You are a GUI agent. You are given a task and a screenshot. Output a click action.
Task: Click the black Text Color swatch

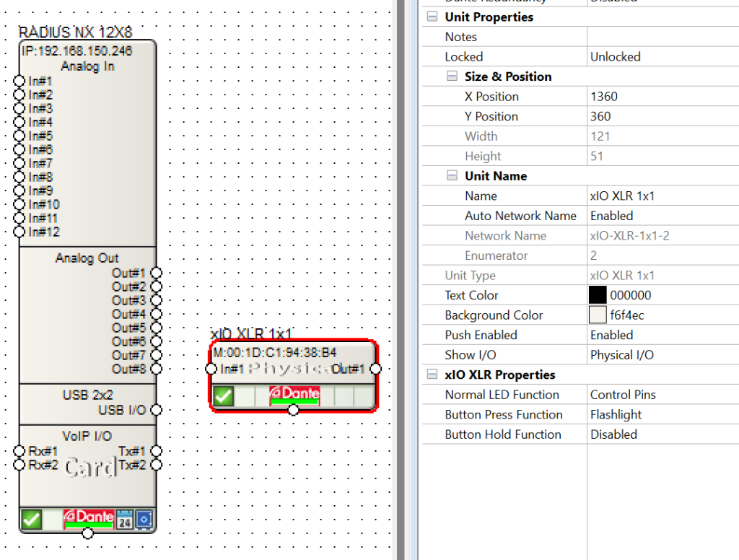click(598, 295)
